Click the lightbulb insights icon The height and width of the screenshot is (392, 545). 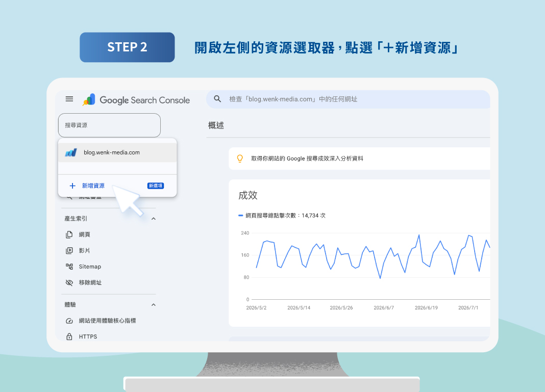[x=240, y=159]
